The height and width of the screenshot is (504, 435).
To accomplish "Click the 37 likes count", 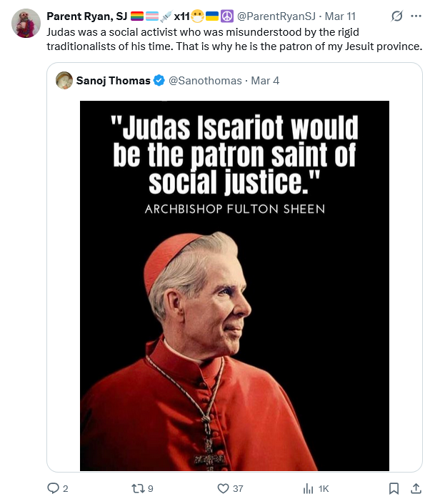I will coord(238,489).
